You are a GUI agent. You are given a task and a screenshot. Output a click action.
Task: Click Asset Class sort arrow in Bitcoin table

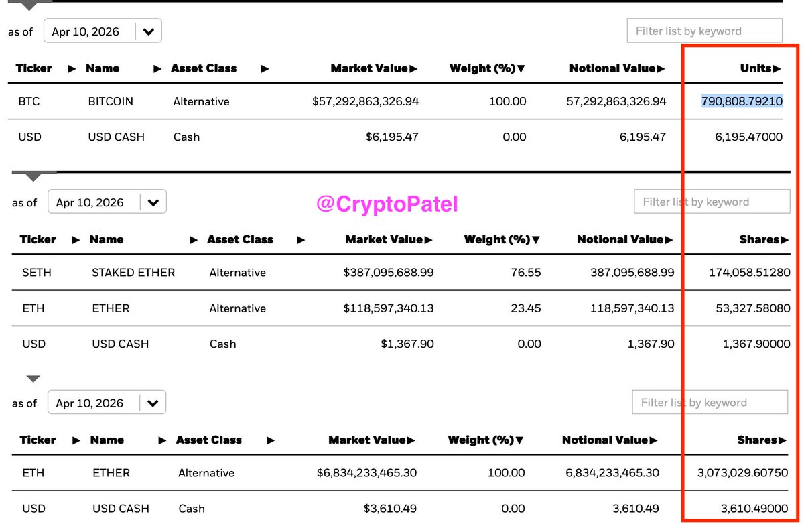click(x=265, y=68)
